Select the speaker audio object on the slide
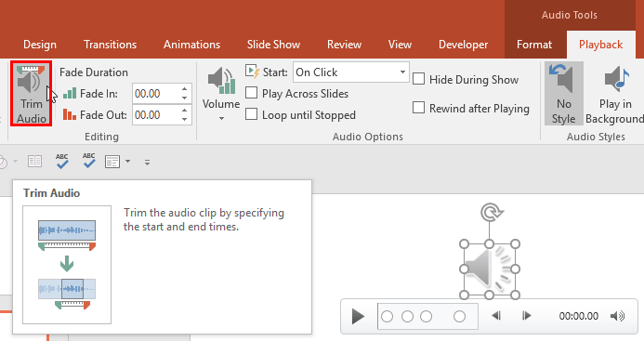The height and width of the screenshot is (341, 644). coord(489,269)
